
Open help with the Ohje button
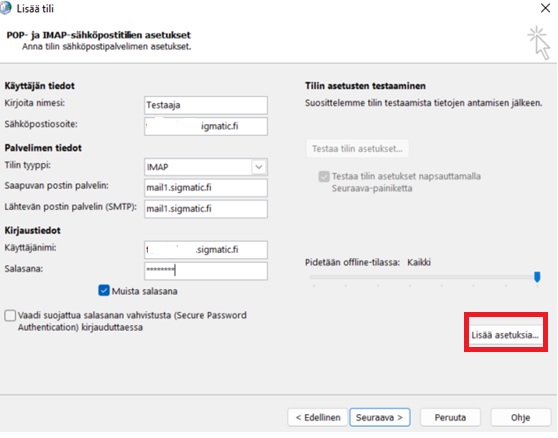[521, 417]
